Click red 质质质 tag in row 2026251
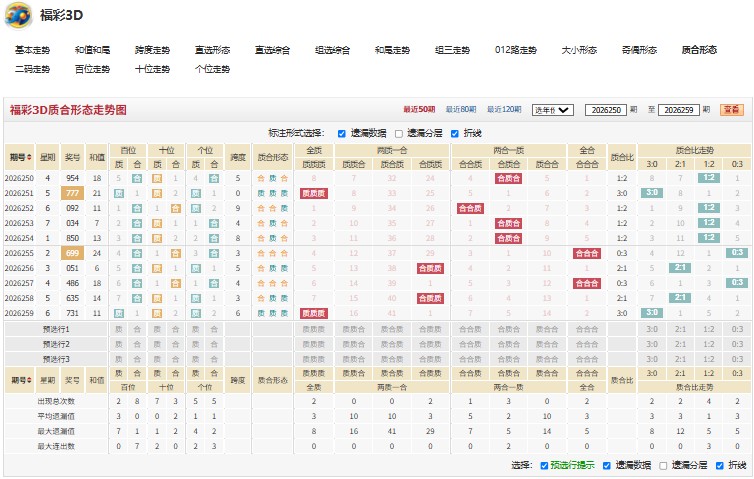Screen dimensions: 754x479 (x=314, y=193)
